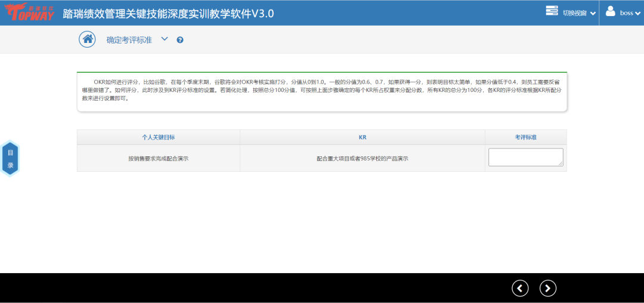The image size is (644, 303).
Task: Click the TOPWAY logo
Action: 29,13
